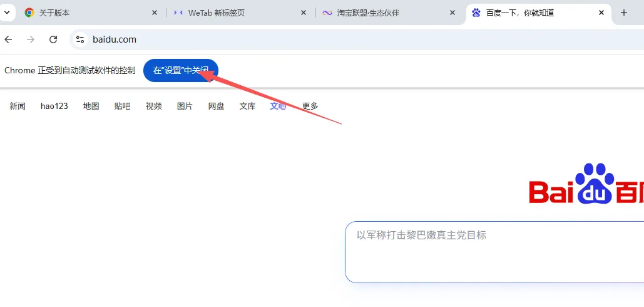The image size is (644, 307).
Task: Open a new tab with plus icon
Action: (624, 13)
